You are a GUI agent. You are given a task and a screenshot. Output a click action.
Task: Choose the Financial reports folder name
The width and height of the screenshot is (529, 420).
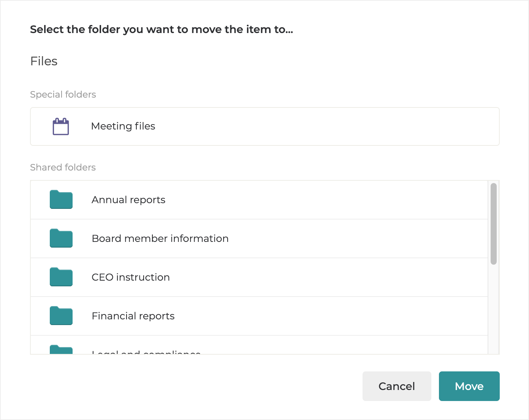click(x=133, y=316)
